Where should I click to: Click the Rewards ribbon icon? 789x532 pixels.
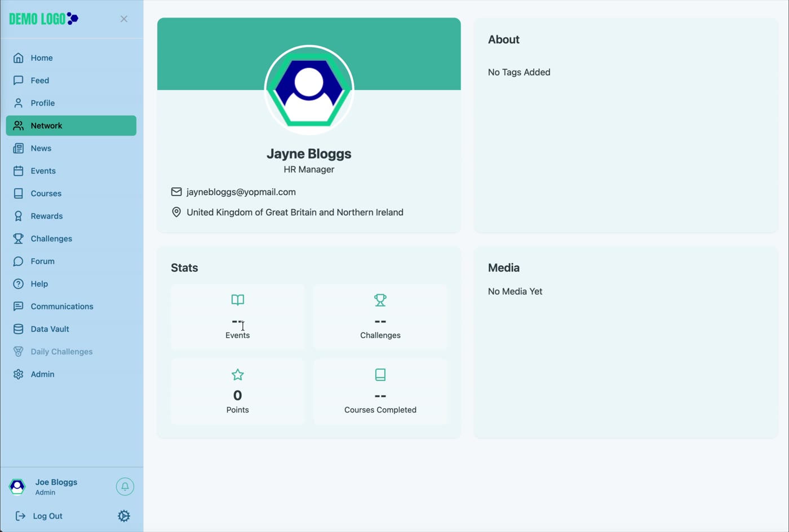tap(19, 216)
